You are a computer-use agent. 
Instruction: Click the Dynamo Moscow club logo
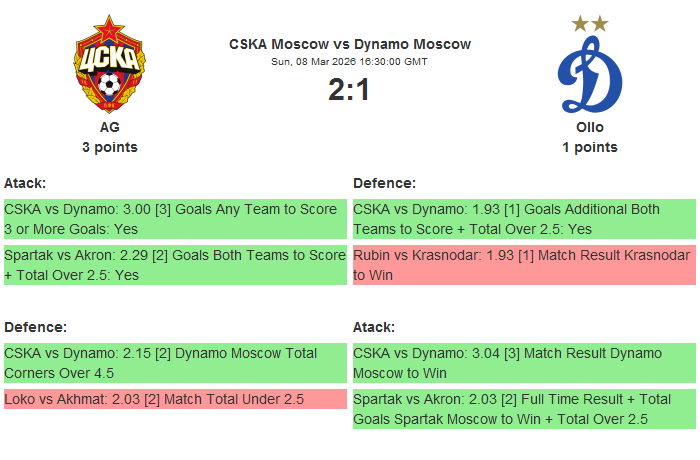coord(589,76)
